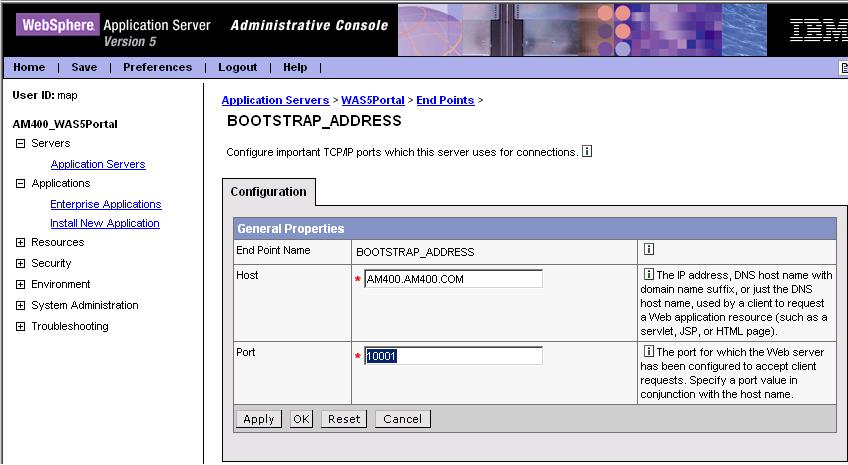Open Save in the menu bar
Viewport: 848px width, 465px height.
(x=84, y=67)
